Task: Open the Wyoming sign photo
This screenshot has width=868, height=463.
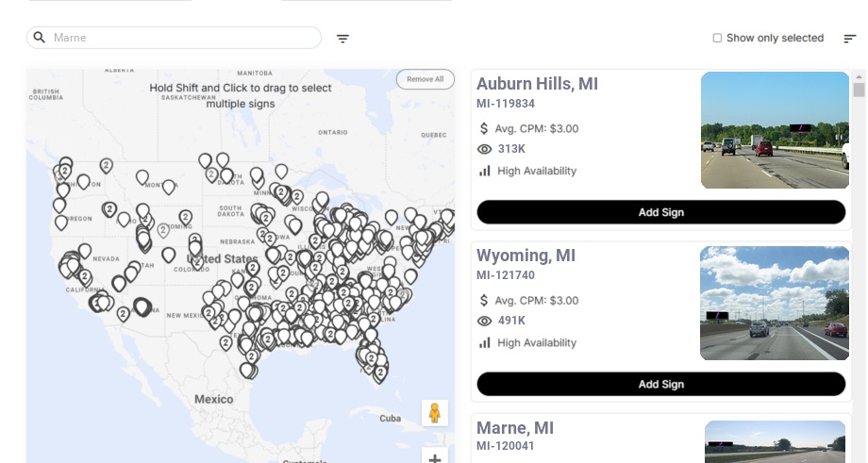Action: pyautogui.click(x=775, y=303)
